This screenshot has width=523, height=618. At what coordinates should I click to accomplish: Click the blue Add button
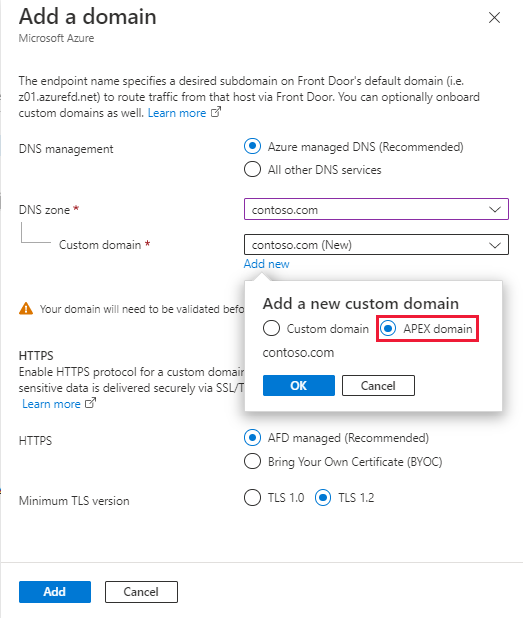[x=55, y=592]
